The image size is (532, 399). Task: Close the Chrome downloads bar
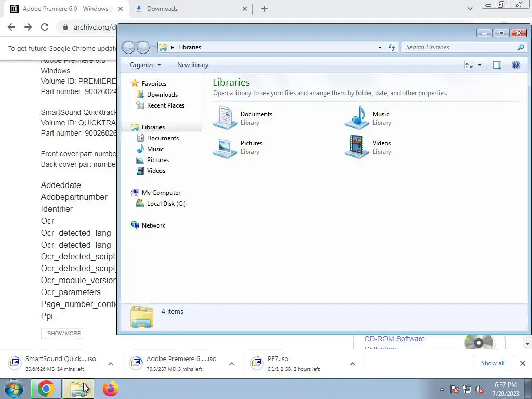523,363
